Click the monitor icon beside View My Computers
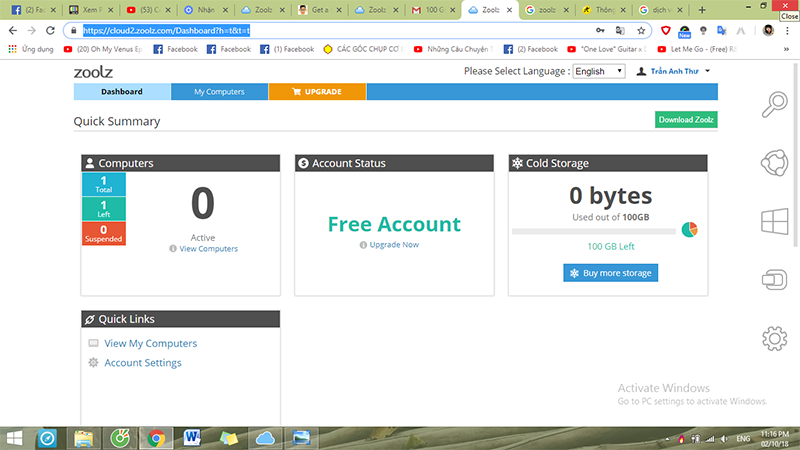The image size is (800, 450). click(93, 343)
